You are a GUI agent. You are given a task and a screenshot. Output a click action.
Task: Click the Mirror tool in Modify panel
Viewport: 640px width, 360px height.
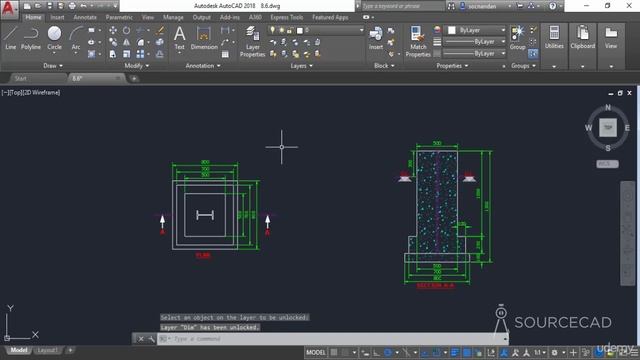pos(127,42)
